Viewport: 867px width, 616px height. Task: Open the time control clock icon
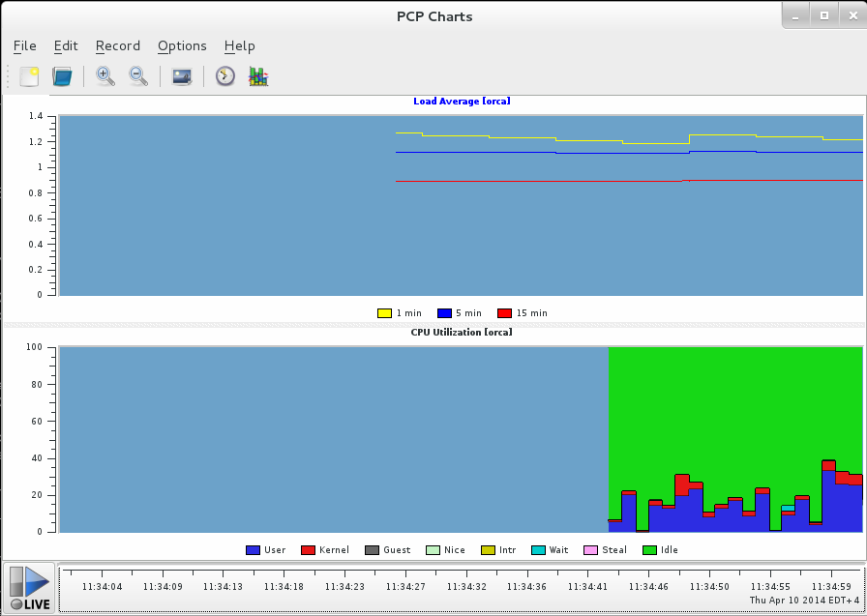click(224, 75)
